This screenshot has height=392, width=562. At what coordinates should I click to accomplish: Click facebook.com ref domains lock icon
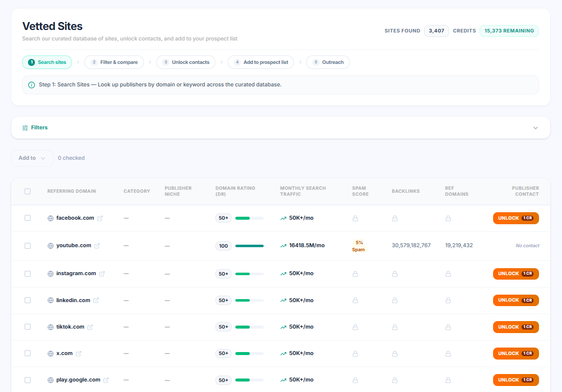tap(448, 218)
